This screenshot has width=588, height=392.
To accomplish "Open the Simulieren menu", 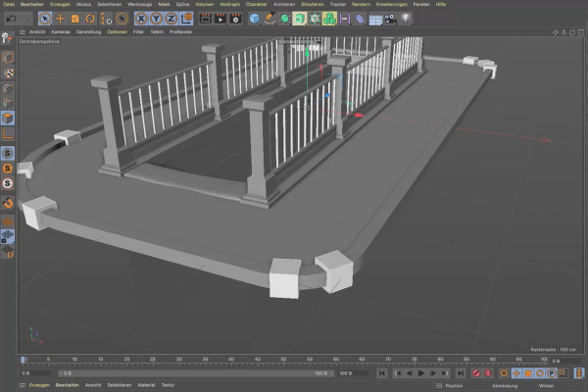I will tap(312, 4).
